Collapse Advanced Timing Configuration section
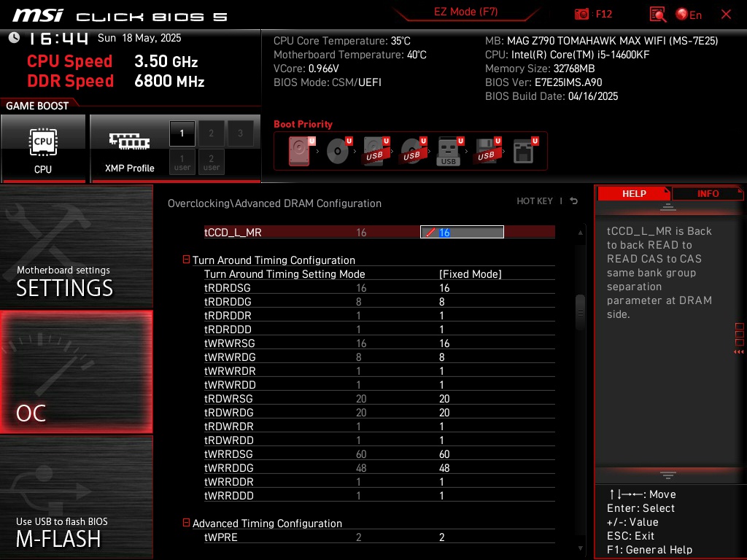Viewport: 747px width, 560px height. pos(186,523)
